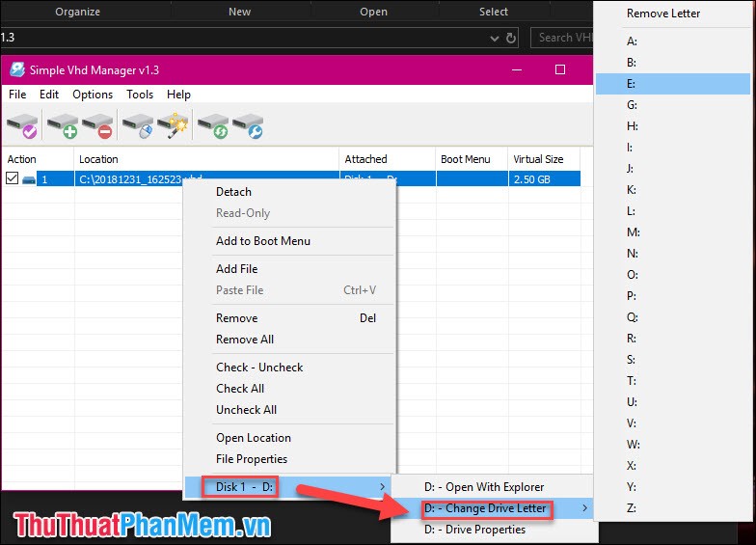Select drive letter W:
This screenshot has height=545, width=756.
click(673, 445)
